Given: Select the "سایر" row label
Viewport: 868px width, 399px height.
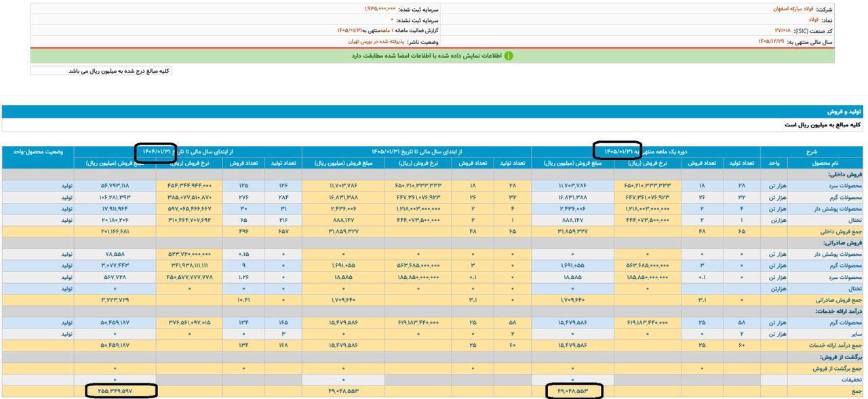Looking at the screenshot, I should click(x=856, y=334).
